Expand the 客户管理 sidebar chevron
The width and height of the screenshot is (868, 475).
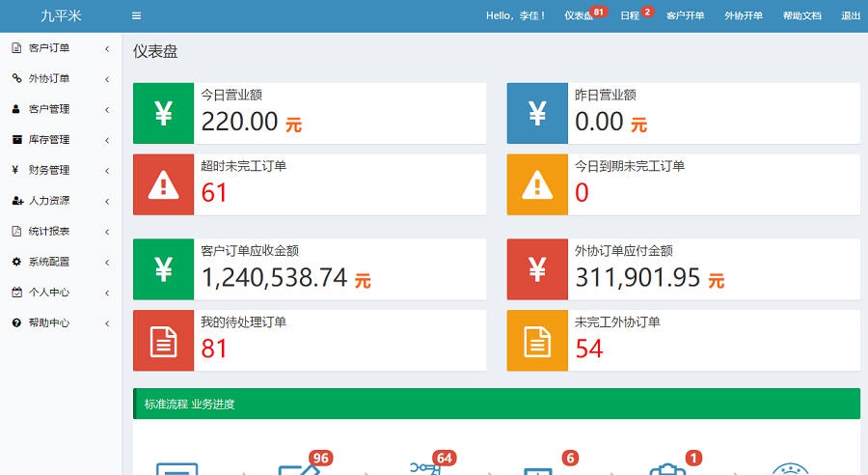tap(107, 110)
